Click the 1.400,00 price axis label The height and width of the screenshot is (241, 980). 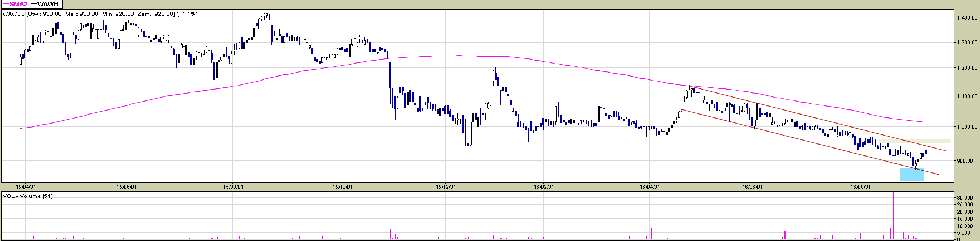point(966,18)
